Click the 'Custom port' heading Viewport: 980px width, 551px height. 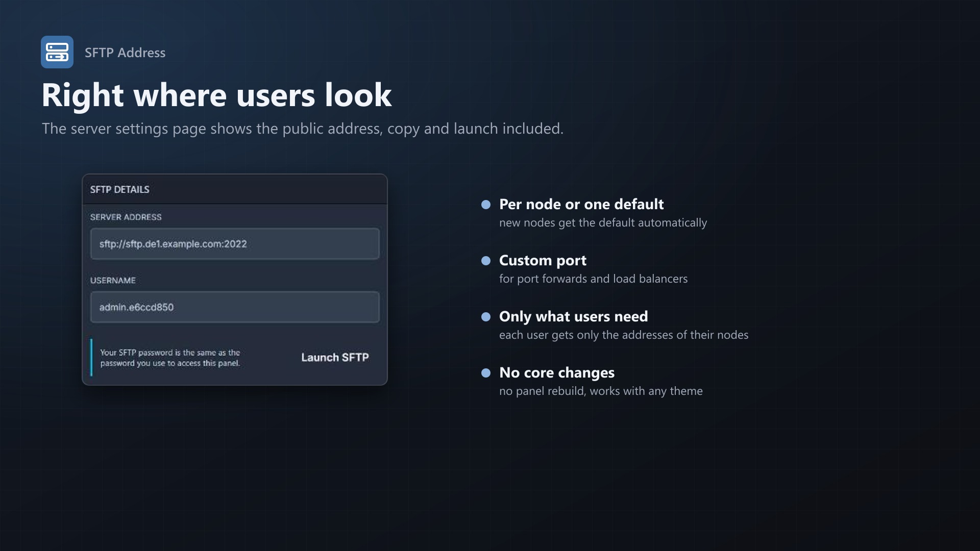point(543,261)
